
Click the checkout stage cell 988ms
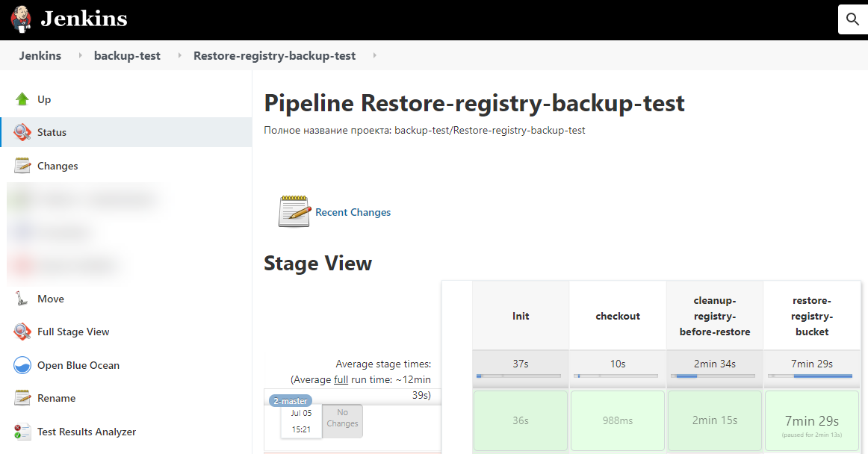618,421
